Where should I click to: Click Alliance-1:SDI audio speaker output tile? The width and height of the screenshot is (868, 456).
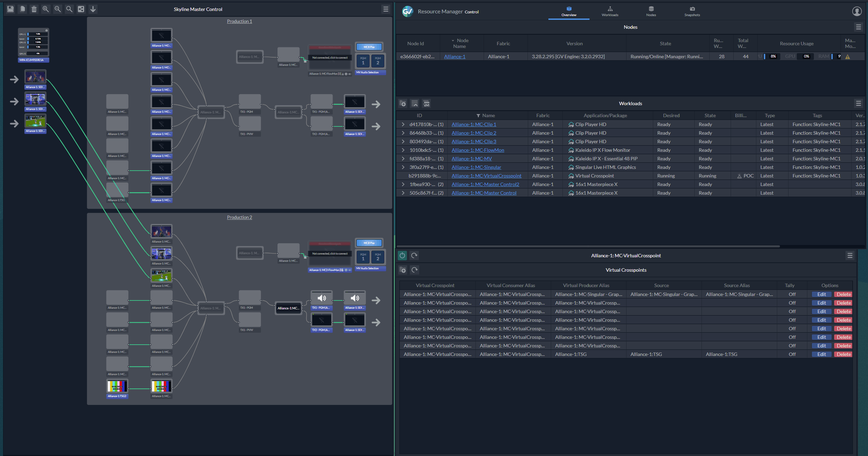coord(355,298)
